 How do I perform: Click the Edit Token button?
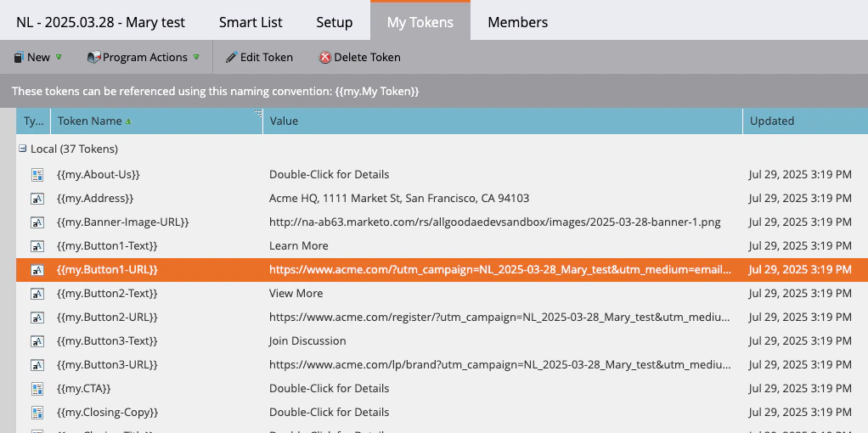coord(259,57)
